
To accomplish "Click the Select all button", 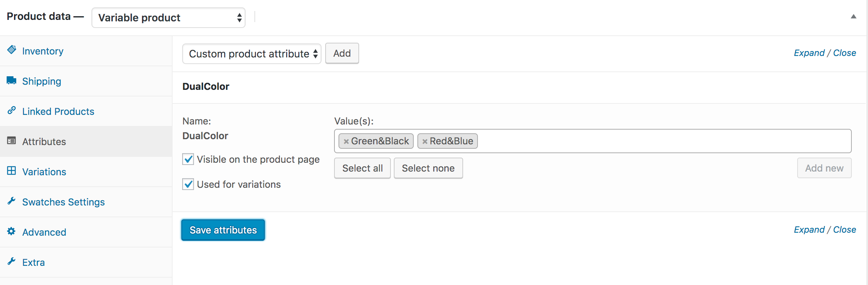I will pos(362,168).
